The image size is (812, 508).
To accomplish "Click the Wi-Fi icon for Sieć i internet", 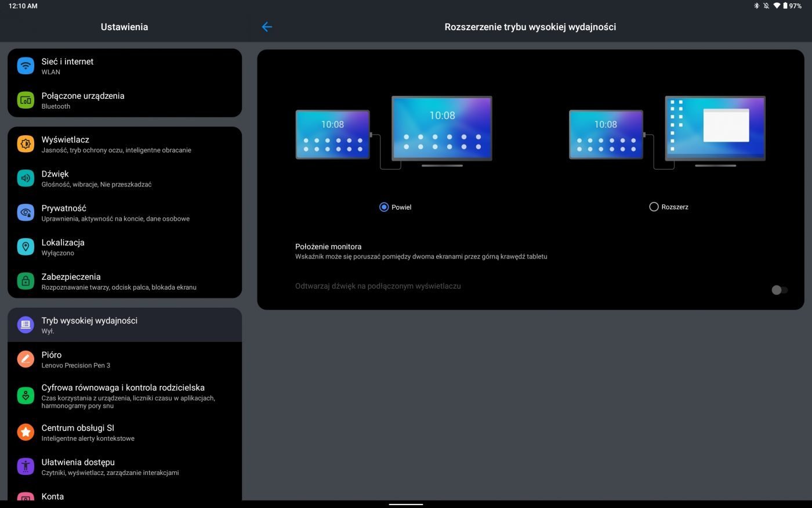I will [26, 66].
